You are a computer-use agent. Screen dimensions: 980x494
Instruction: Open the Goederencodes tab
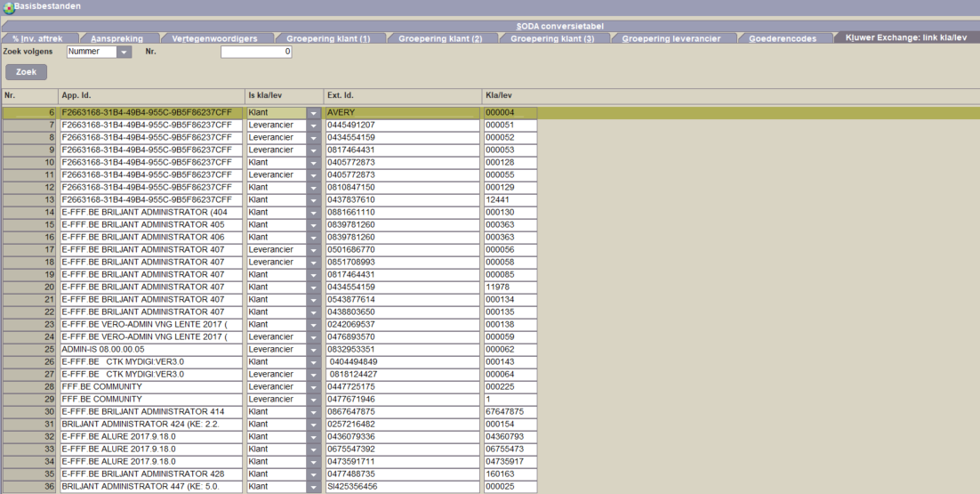click(x=781, y=38)
